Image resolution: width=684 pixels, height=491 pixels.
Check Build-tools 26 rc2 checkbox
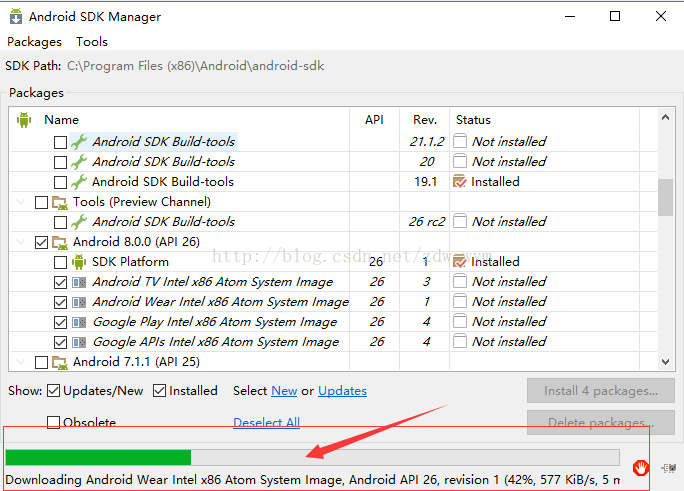pyautogui.click(x=60, y=222)
